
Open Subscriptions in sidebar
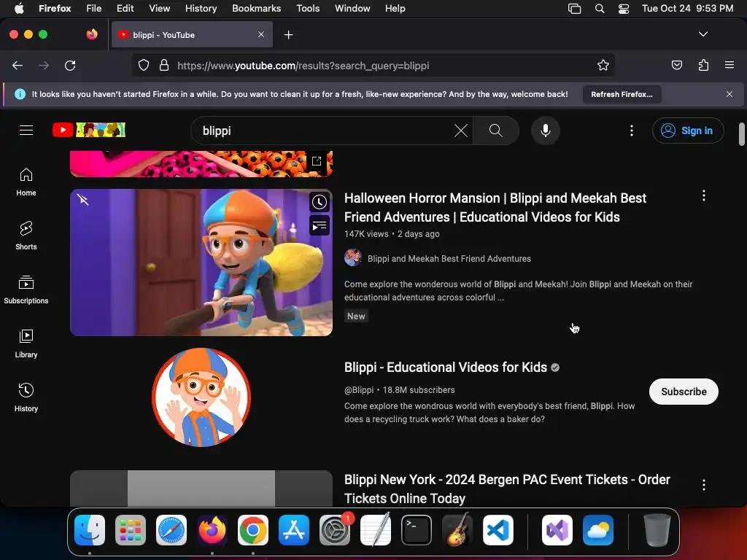[x=26, y=290]
